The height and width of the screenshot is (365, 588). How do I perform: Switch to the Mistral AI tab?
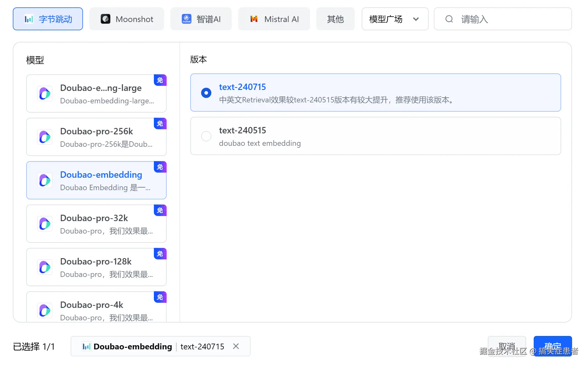pyautogui.click(x=274, y=19)
